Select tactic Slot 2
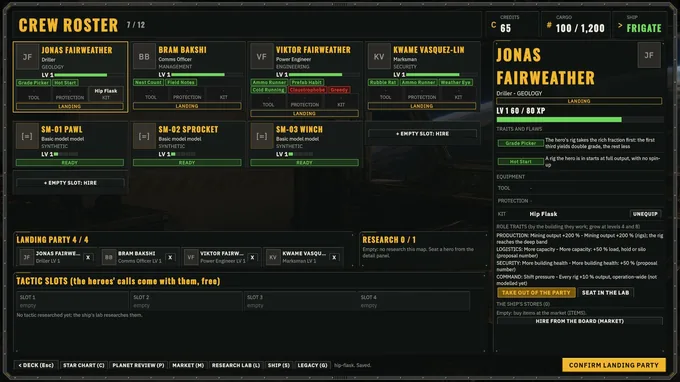Viewport: 680px width, 382px height. tap(186, 301)
